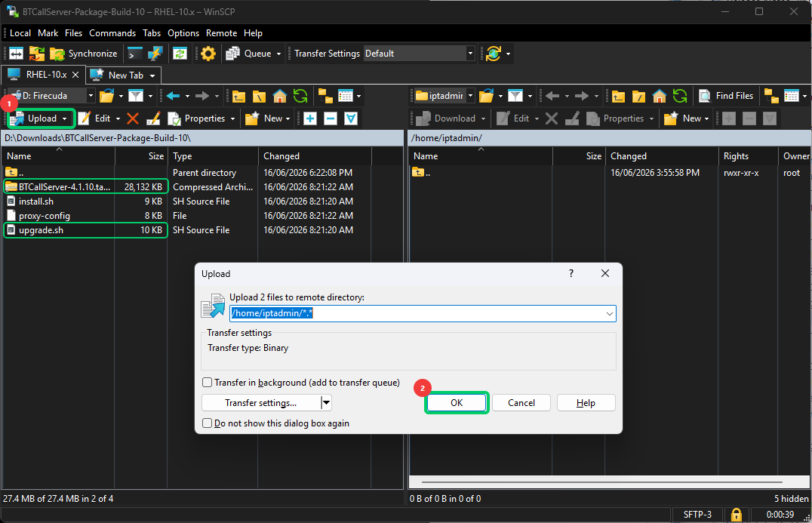Go to root directory in the local panel
812x523 pixels.
(x=259, y=96)
